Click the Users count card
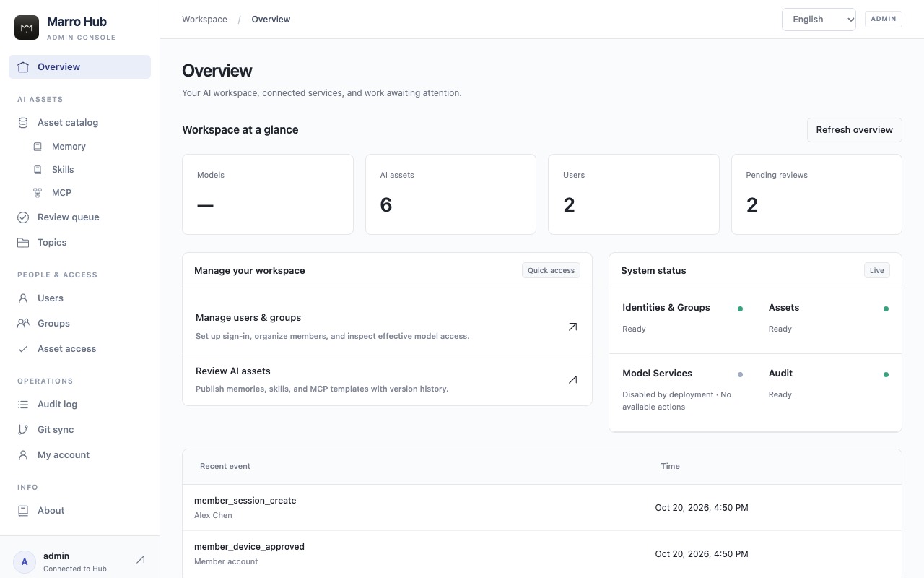 pos(633,194)
